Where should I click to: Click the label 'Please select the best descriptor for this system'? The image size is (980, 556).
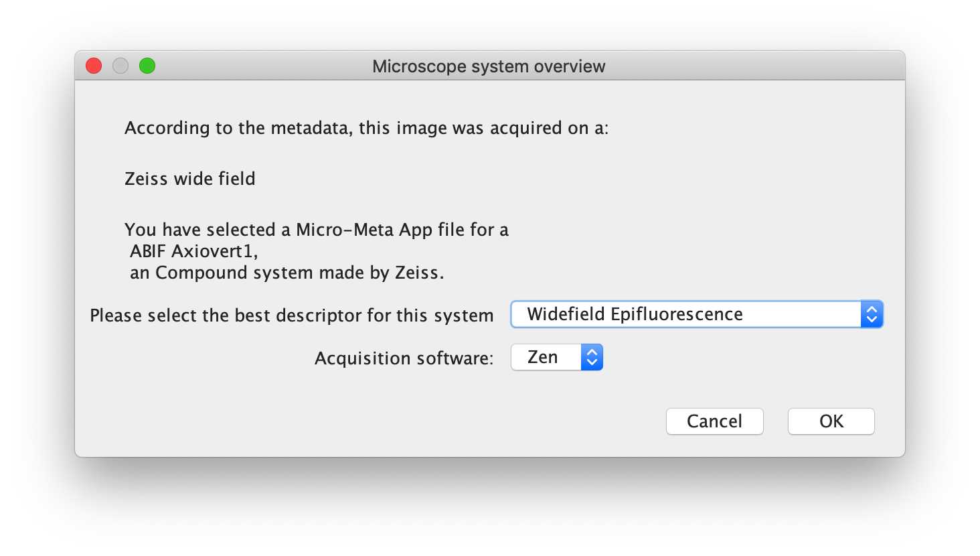click(292, 316)
